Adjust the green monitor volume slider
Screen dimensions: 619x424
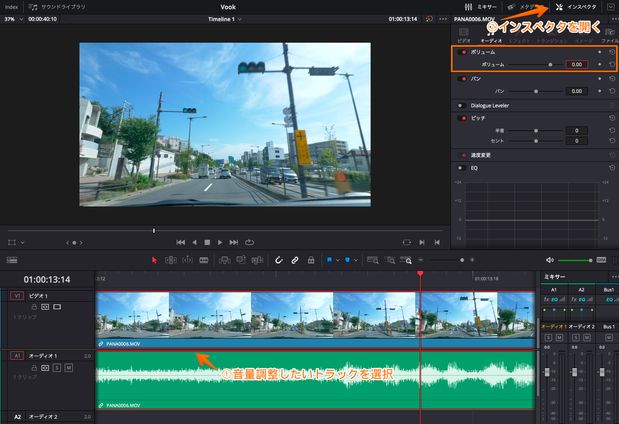576,260
